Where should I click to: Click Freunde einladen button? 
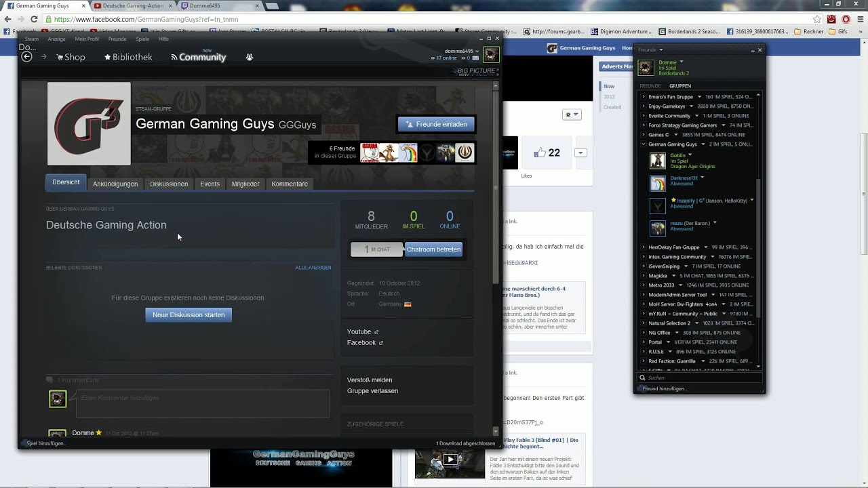click(x=436, y=125)
